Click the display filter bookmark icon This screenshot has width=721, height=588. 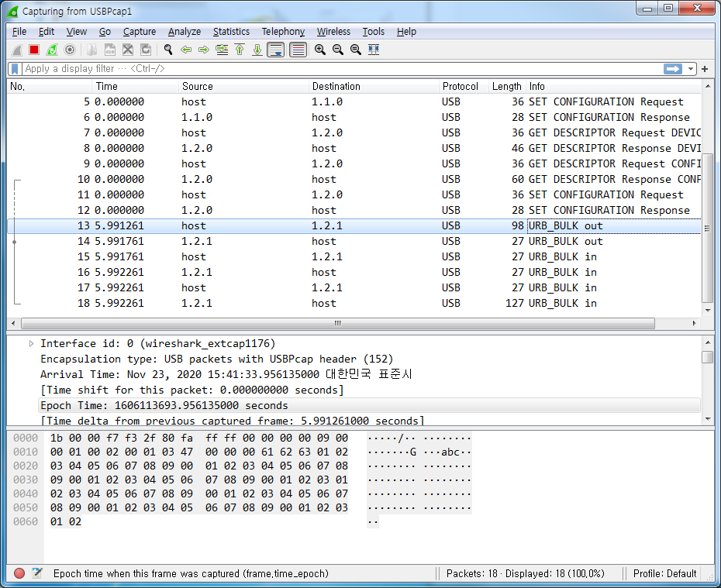coord(15,69)
